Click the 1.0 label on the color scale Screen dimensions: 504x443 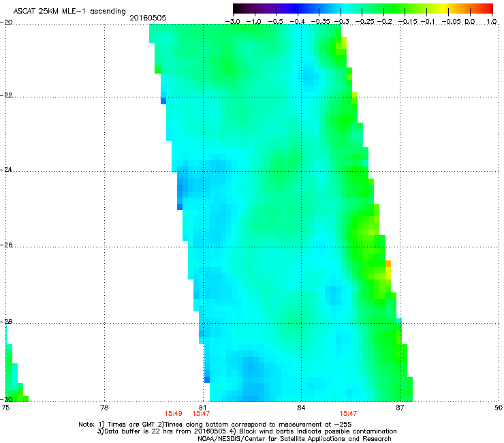(492, 22)
